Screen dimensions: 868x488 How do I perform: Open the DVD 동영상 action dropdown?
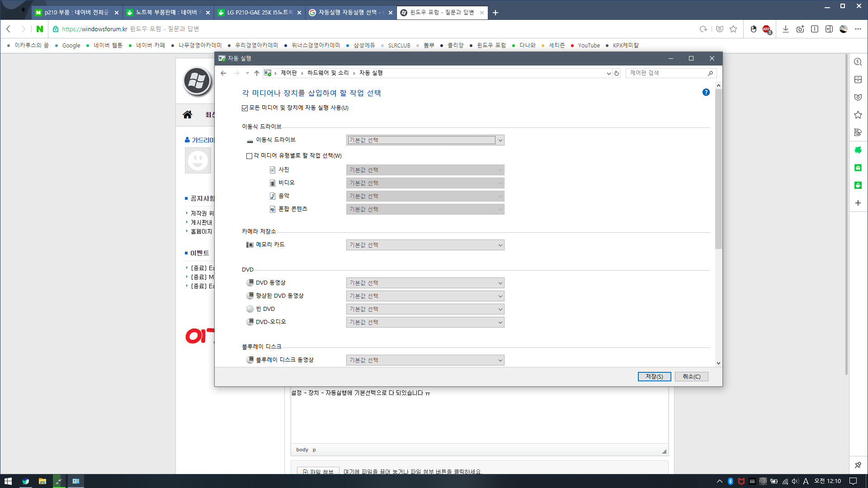click(x=425, y=283)
